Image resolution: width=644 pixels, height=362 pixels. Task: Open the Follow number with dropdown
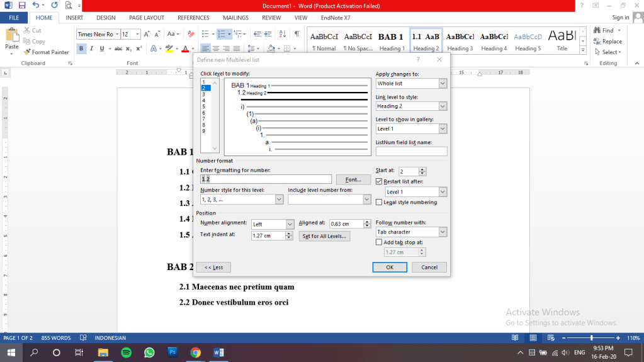pos(443,232)
